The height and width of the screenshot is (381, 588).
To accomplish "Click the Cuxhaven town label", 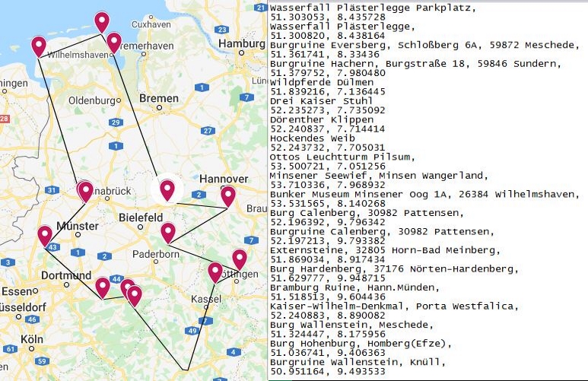I will click(x=152, y=24).
